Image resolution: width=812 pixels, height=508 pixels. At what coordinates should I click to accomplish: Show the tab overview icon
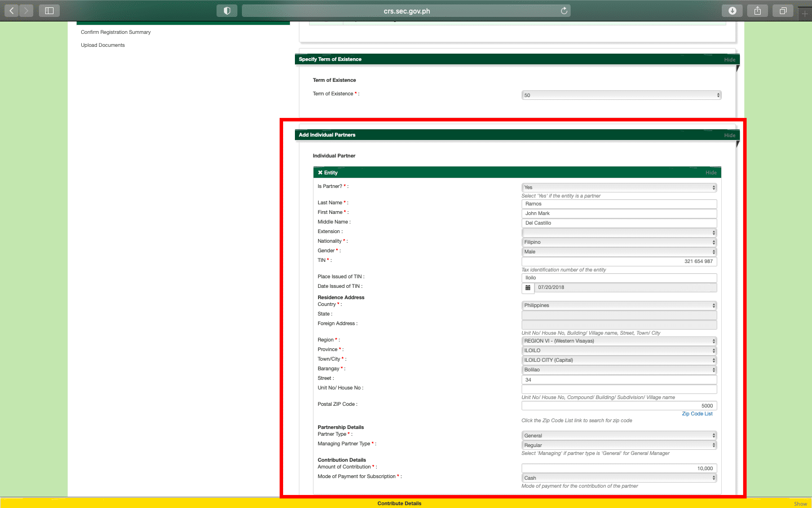point(783,11)
